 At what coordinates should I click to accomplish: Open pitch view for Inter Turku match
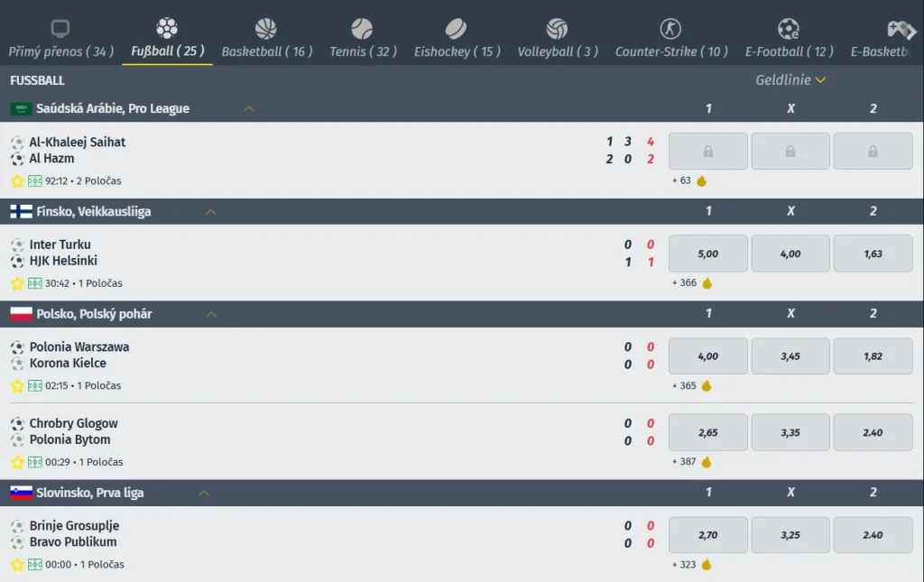coord(35,283)
